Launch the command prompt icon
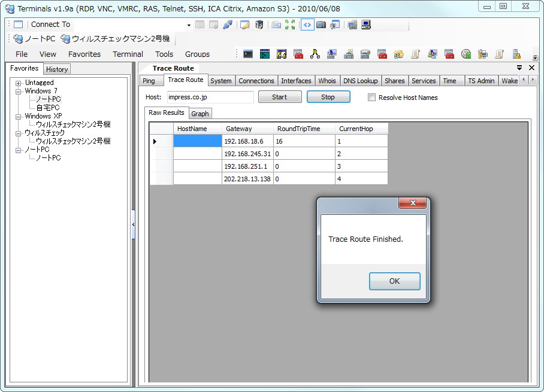Viewport: 544px width, 392px height. [x=248, y=54]
